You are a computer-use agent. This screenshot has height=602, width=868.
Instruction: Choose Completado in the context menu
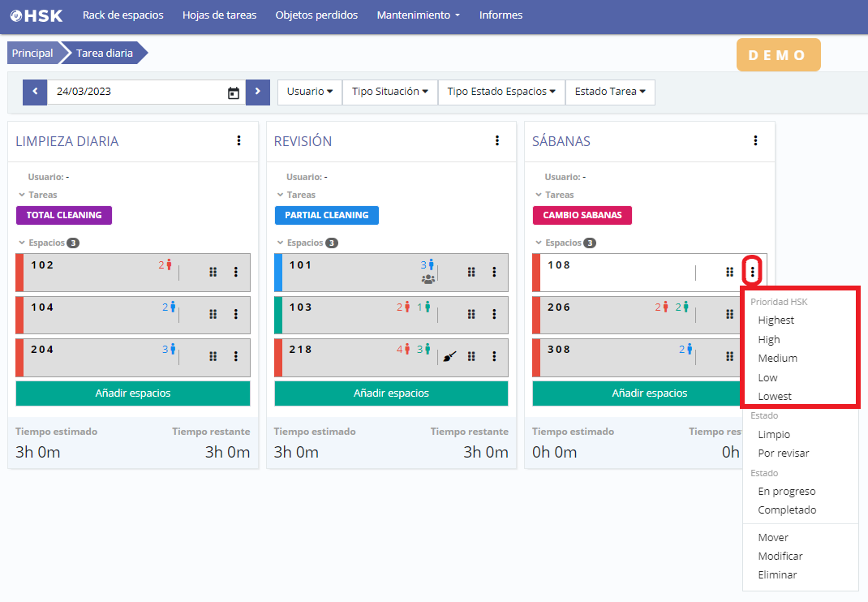coord(787,510)
